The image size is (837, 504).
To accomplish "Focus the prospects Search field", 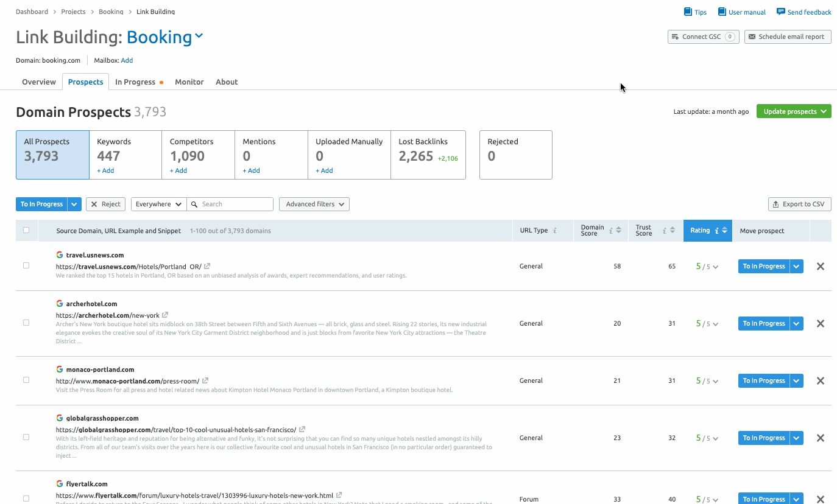I will pos(230,204).
